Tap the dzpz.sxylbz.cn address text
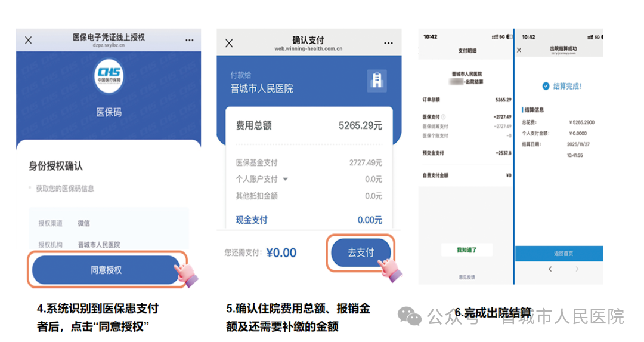 pyautogui.click(x=109, y=45)
